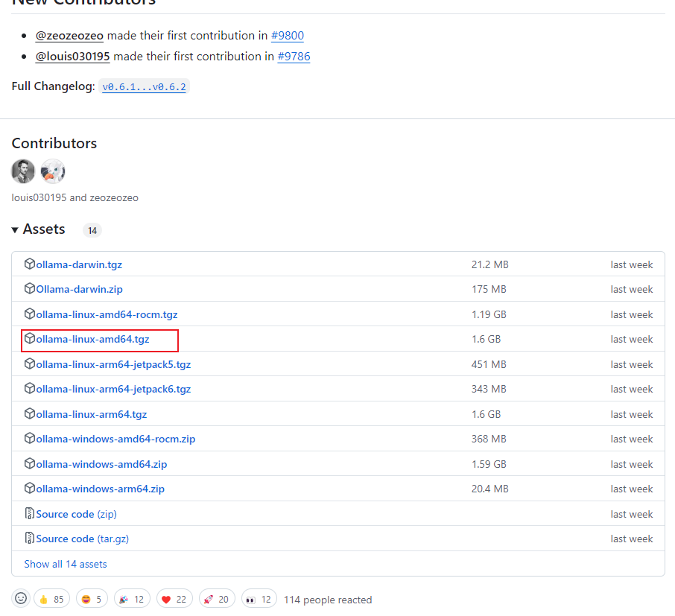Click the 451 MB size value
Viewport: 675px width, 616px height.
click(489, 364)
